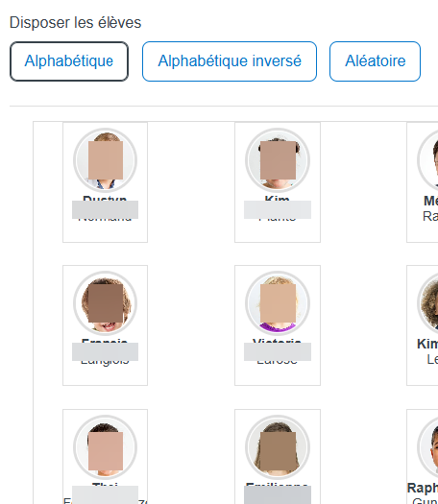The height and width of the screenshot is (504, 438).
Task: Click the Disposer les élèves heading
Action: [75, 23]
